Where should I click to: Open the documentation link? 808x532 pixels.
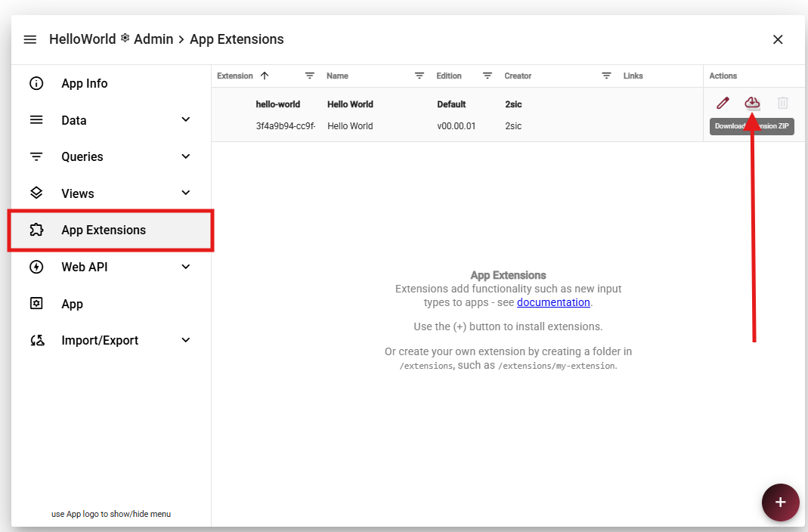click(x=553, y=302)
